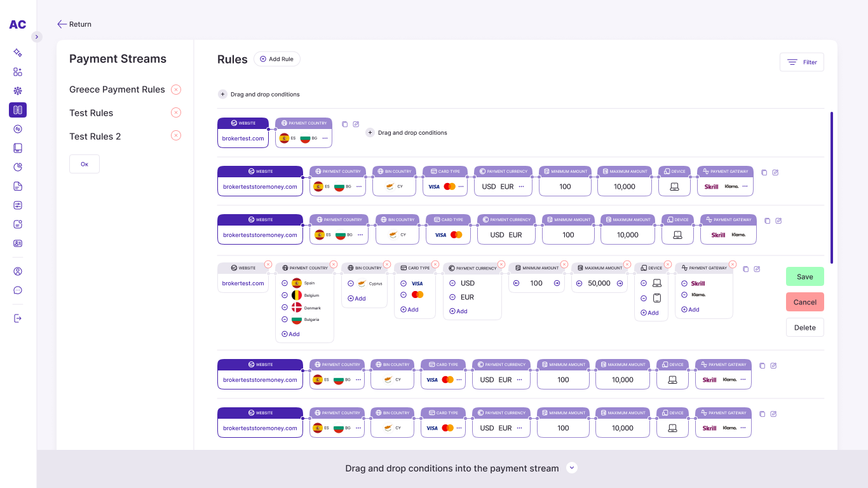Add a new country under expanded Payment Country

[x=290, y=334]
